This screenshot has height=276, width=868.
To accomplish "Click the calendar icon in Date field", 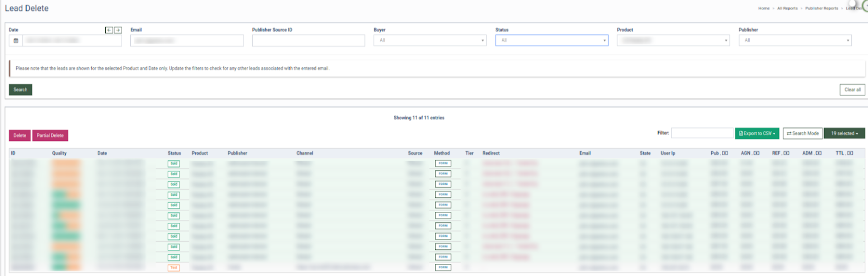I will (x=16, y=41).
